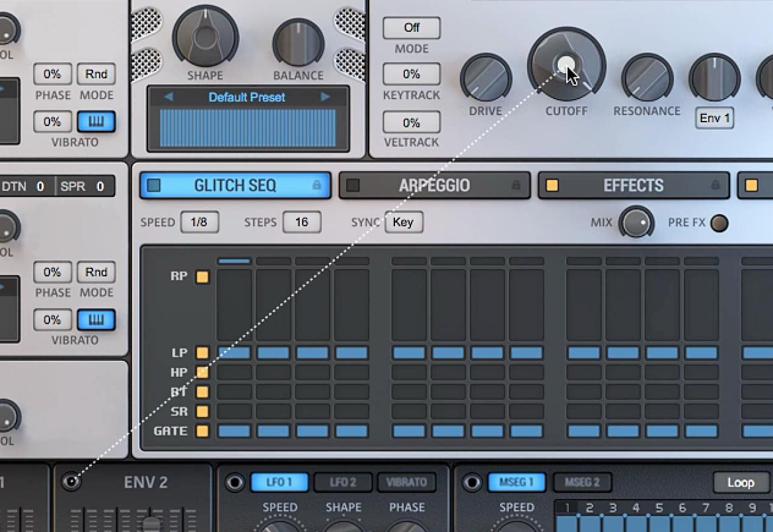773x532 pixels.
Task: Open SYNC dropdown showing Key
Action: (404, 222)
